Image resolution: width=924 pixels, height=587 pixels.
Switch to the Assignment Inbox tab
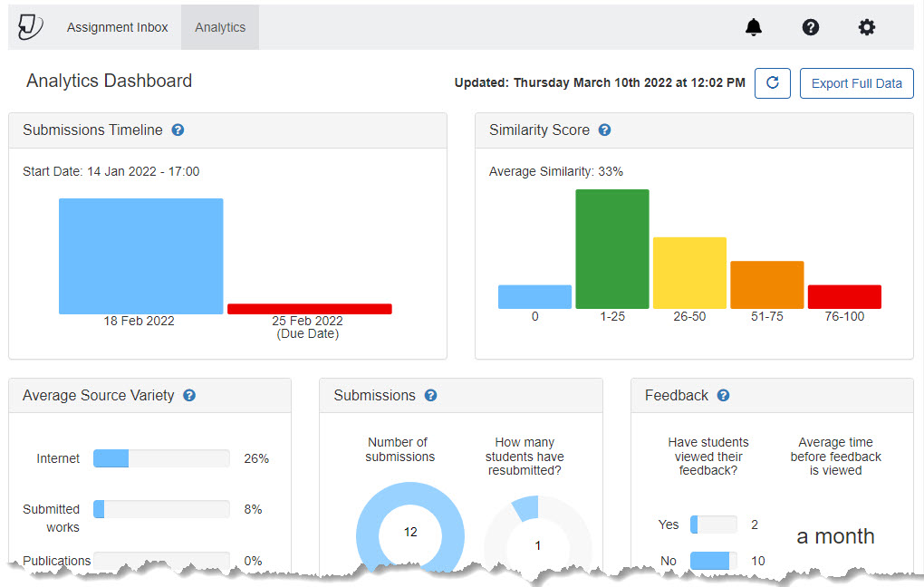pos(117,27)
